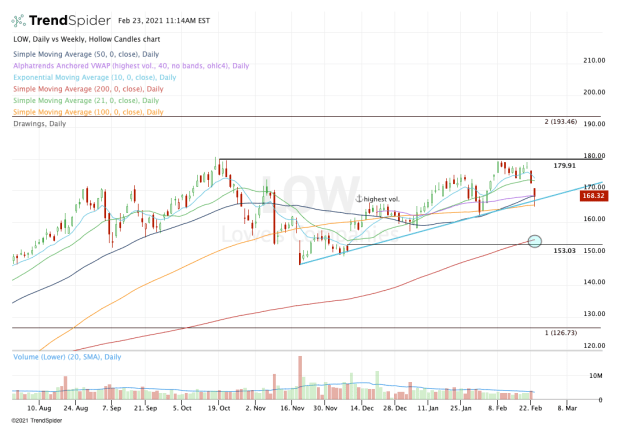
Task: Click the '25. Jan' date axis label
Action: coord(461,408)
